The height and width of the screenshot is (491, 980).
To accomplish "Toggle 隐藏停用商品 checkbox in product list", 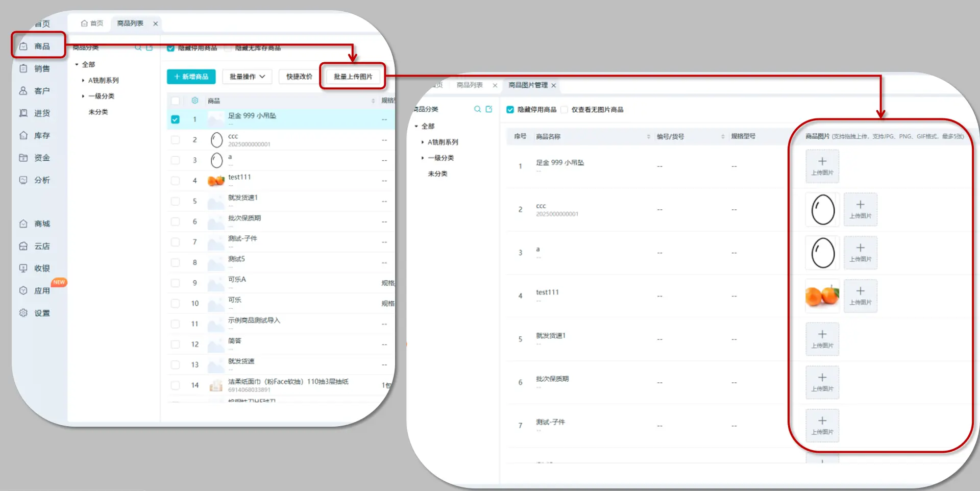I will (171, 48).
